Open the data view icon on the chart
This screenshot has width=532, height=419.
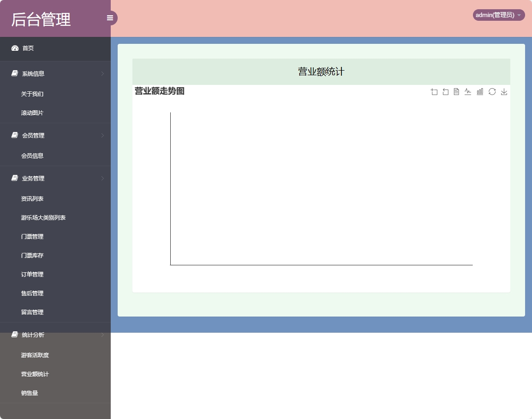point(456,92)
